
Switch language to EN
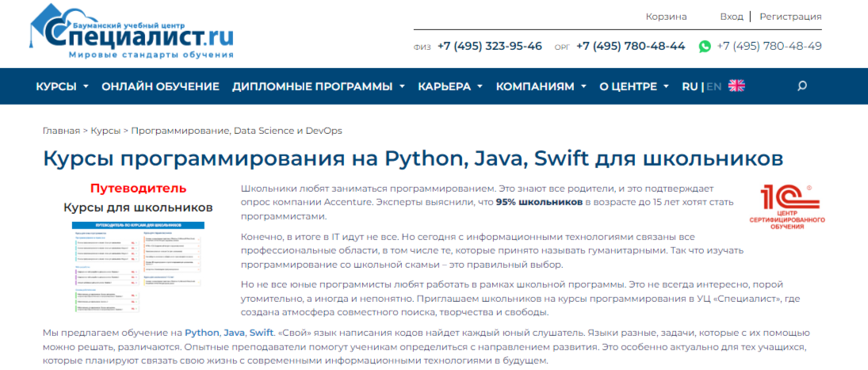coord(714,86)
